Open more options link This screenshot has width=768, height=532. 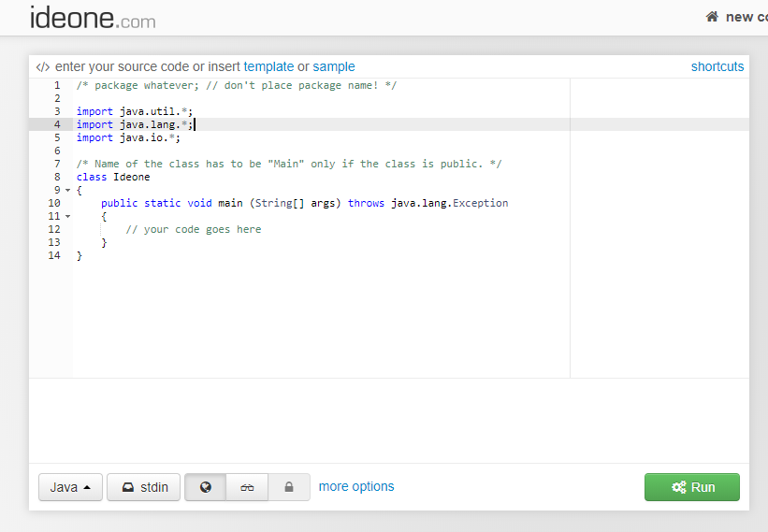pos(356,486)
